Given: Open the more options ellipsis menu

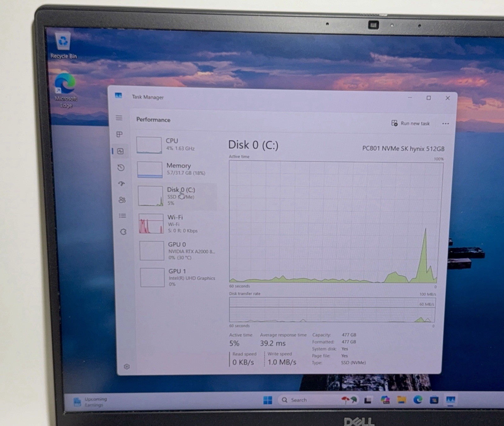Looking at the screenshot, I should (x=445, y=124).
